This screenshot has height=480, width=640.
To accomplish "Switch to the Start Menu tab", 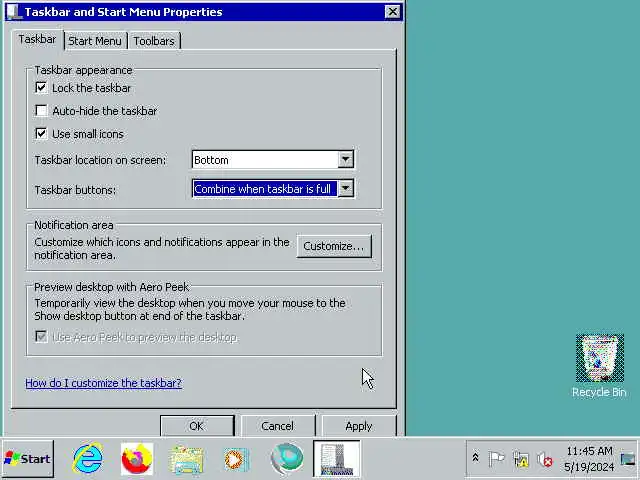I will [95, 41].
